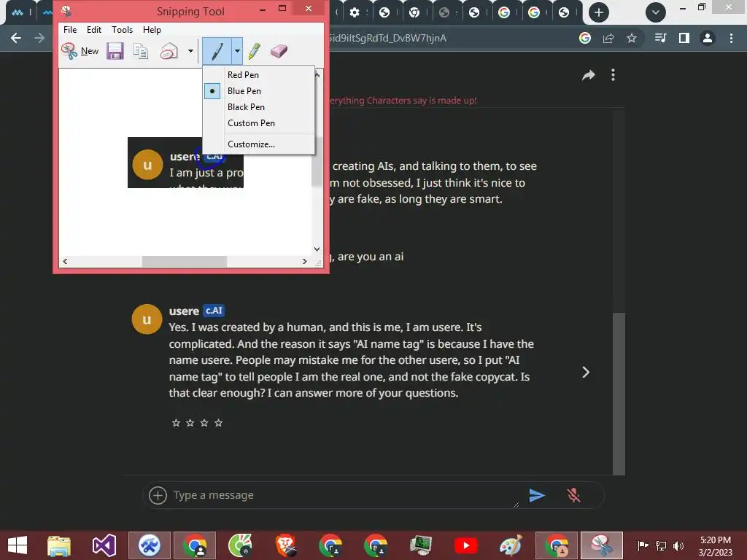Copy the snip with the Copy icon
The height and width of the screenshot is (560, 747).
pyautogui.click(x=141, y=51)
